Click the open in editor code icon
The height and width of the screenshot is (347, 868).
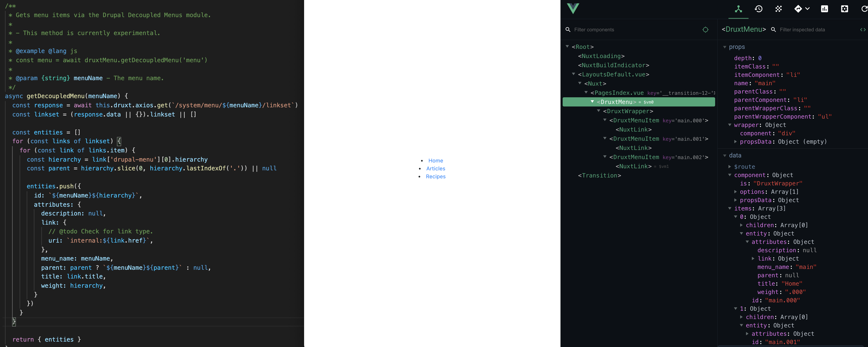[x=863, y=30]
